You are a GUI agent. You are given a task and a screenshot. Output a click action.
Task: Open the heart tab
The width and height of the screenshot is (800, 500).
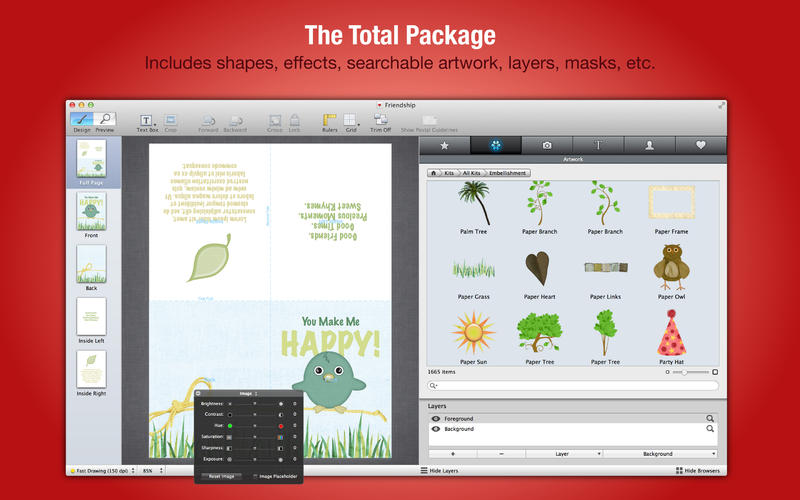click(701, 145)
